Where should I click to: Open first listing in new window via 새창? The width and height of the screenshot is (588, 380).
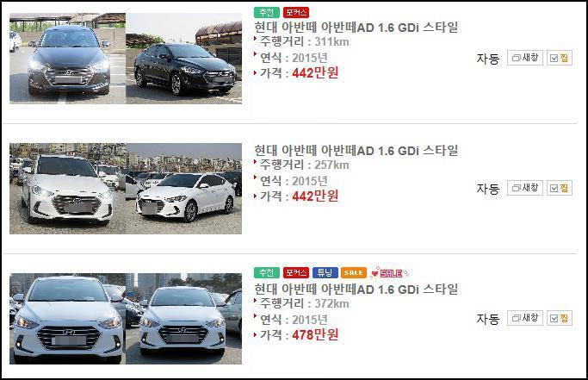point(525,58)
